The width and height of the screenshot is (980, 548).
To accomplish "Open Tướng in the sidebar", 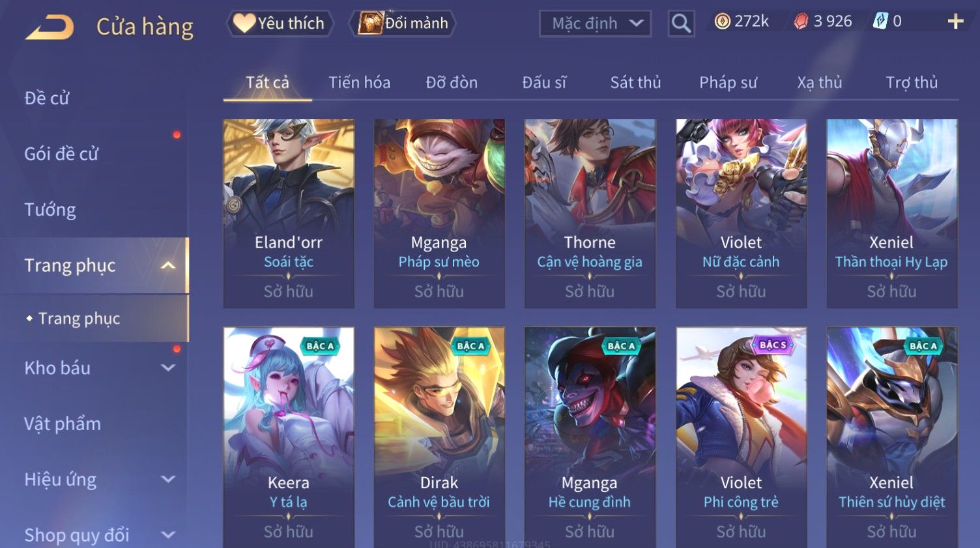I will 50,210.
